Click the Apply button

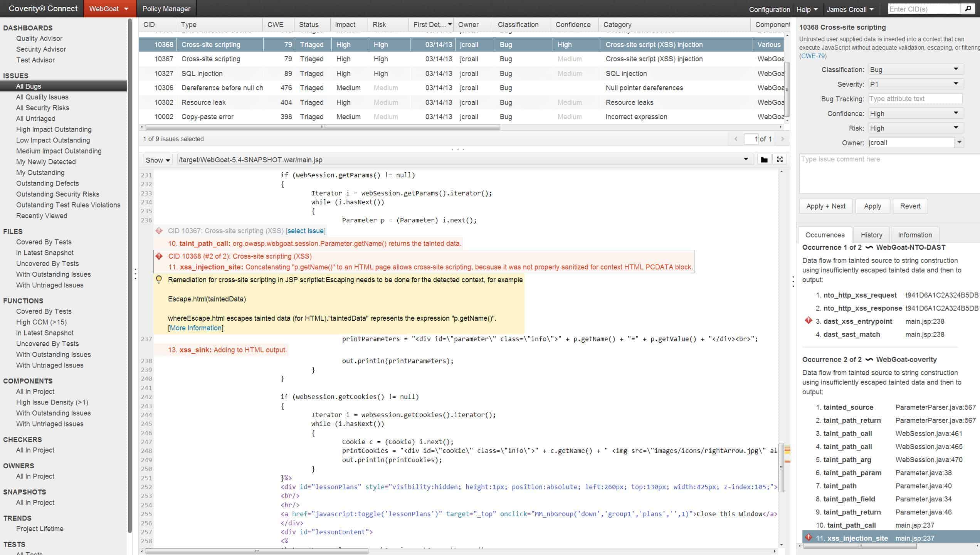point(872,206)
